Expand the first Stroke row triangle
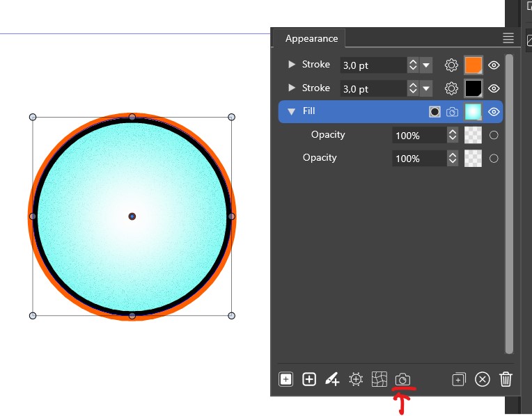The image size is (532, 416). click(x=292, y=65)
